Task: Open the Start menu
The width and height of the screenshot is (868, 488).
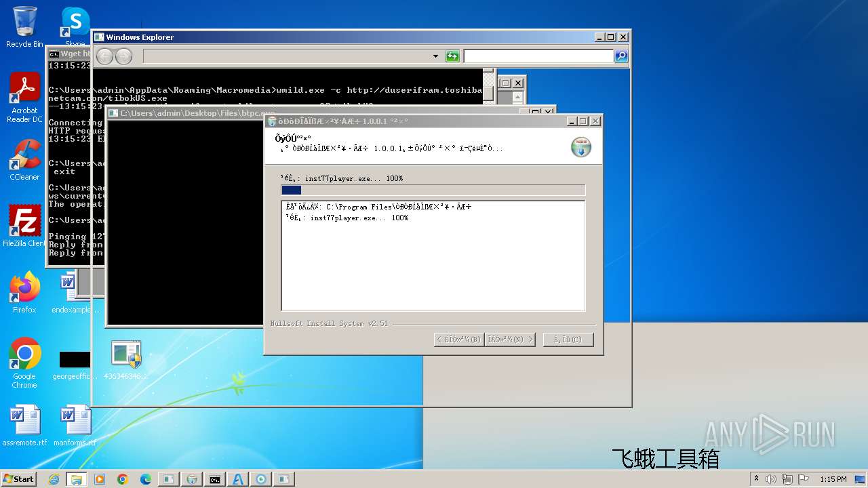Action: 18,479
